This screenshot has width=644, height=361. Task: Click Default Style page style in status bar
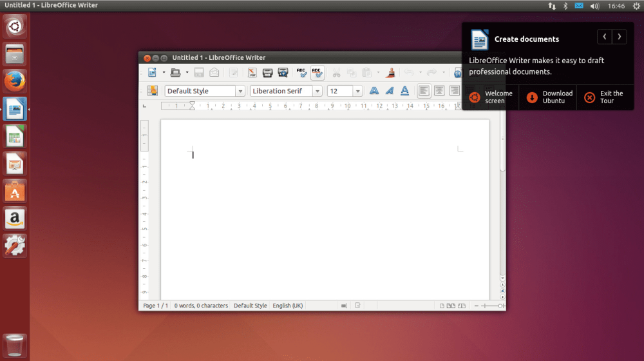click(x=250, y=306)
